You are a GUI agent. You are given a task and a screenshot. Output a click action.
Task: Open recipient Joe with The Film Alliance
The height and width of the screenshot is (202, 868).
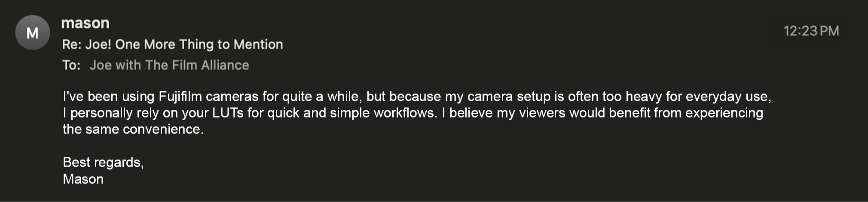(x=169, y=65)
